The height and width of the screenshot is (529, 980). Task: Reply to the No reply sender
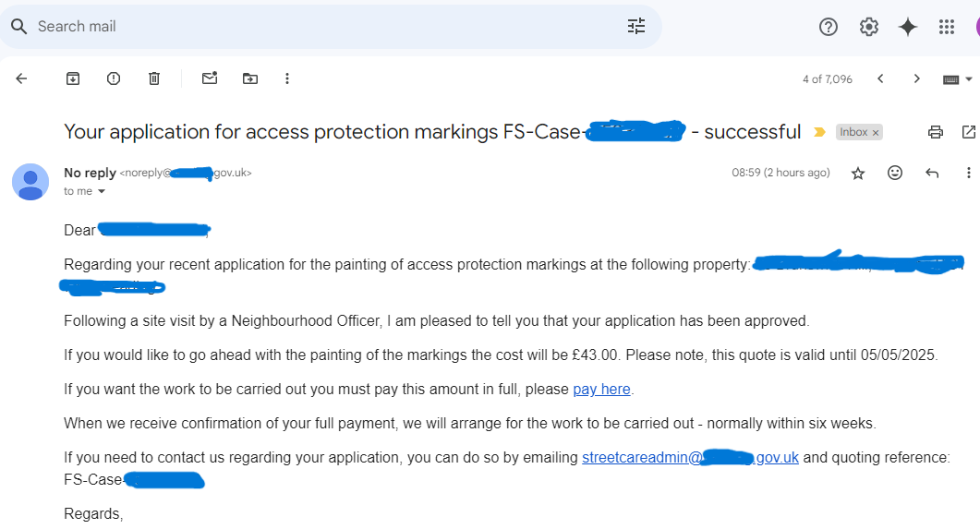tap(932, 173)
